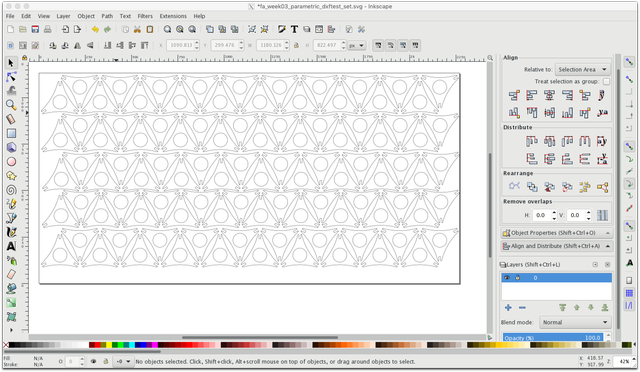Expand Object Properties panel arrow
This screenshot has width=640, height=372.
pos(608,233)
